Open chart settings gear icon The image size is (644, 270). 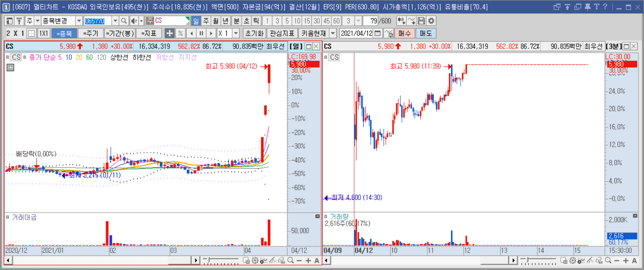coord(431,21)
